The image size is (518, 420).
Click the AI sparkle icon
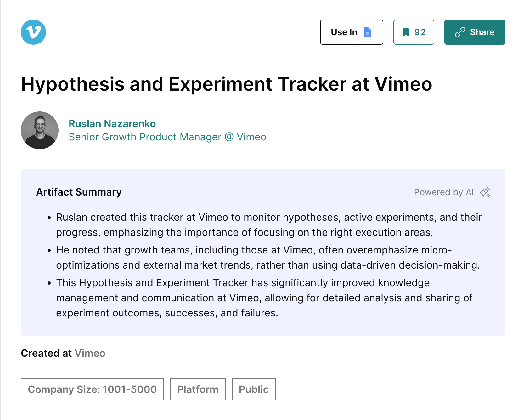tap(485, 192)
